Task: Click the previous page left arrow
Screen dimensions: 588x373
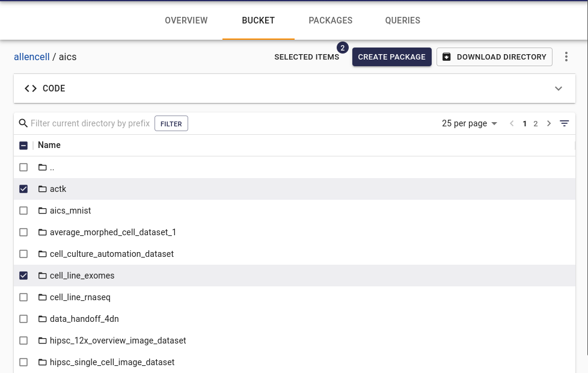Action: 512,123
